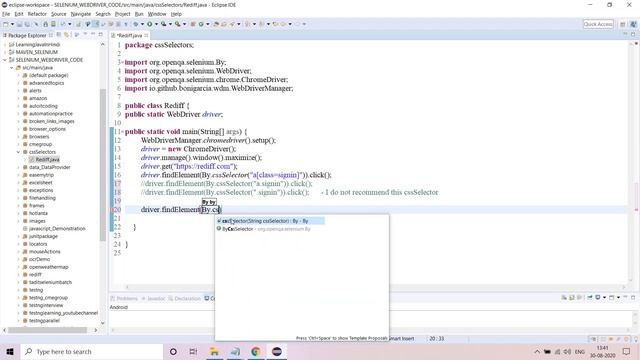Select the Package Explorer tab

(x=27, y=36)
